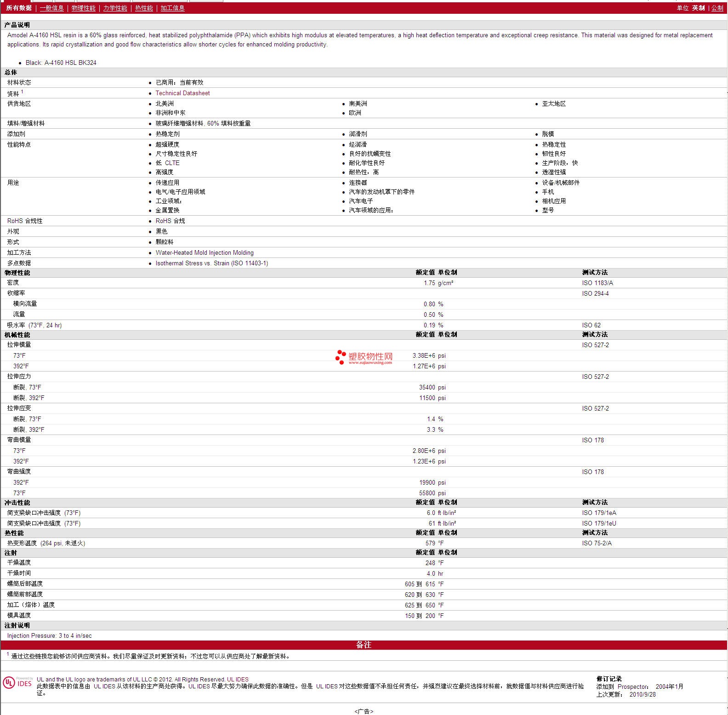Open the Technical Datasheet link

click(182, 93)
